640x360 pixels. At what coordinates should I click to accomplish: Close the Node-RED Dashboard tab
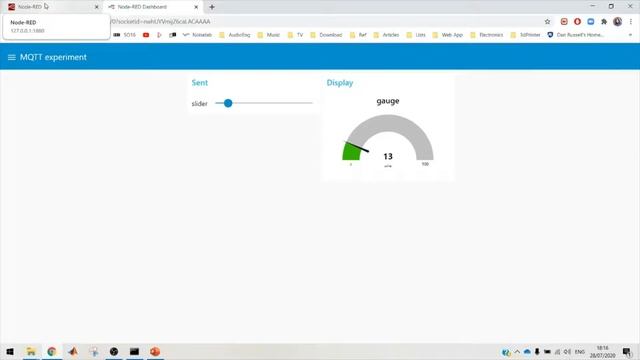(x=196, y=7)
